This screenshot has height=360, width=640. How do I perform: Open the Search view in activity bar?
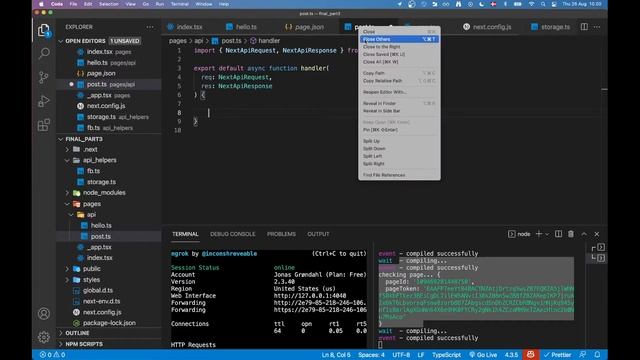[44, 53]
